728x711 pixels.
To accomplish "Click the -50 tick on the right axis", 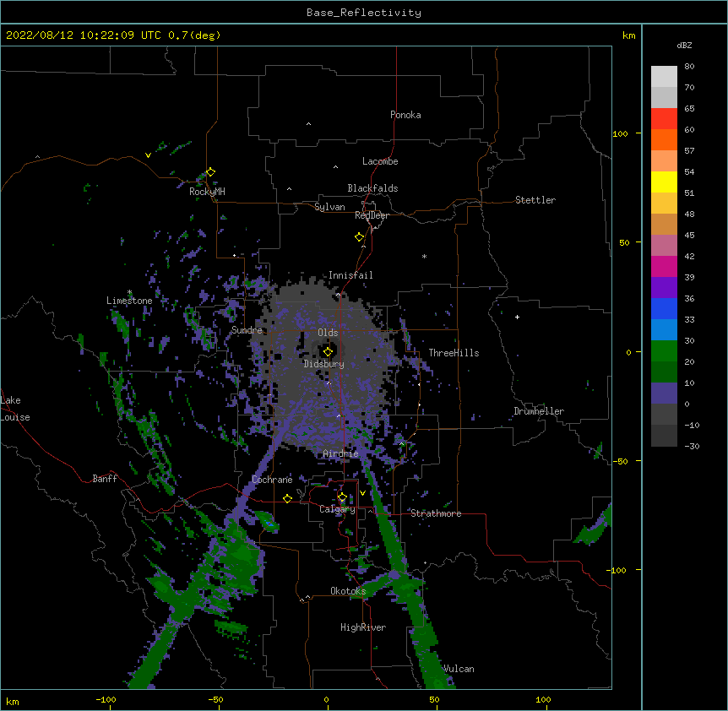I will click(x=620, y=461).
